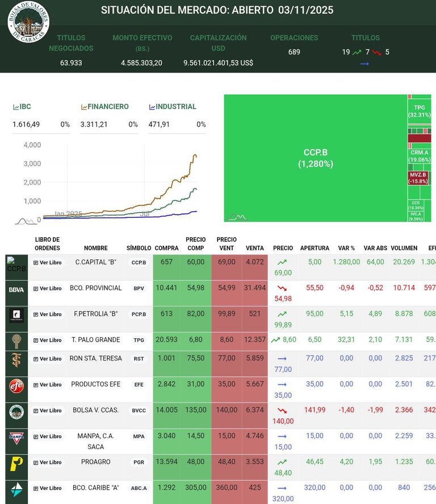The image size is (436, 504).
Task: Click the flat arrow in RST row
Action: click(x=282, y=359)
